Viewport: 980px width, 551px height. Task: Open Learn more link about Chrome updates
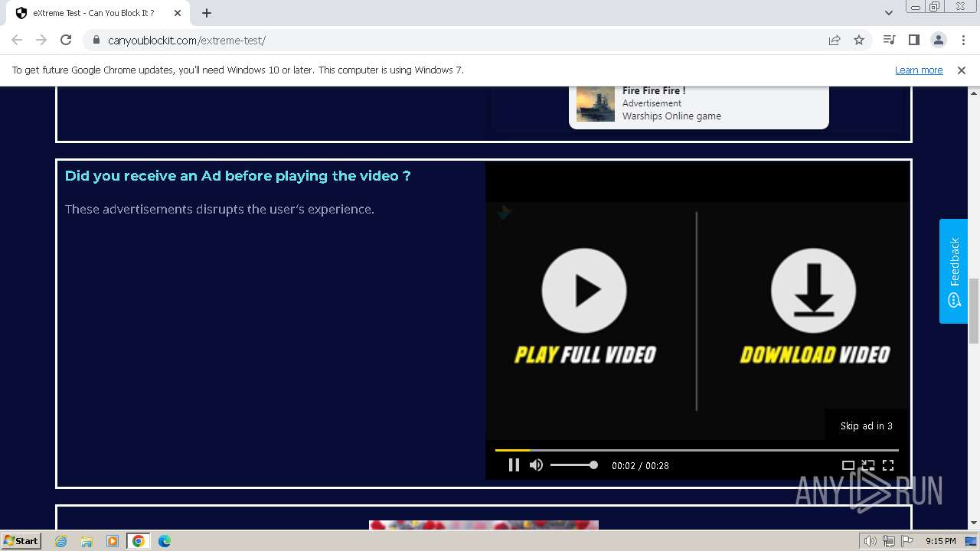pos(919,70)
